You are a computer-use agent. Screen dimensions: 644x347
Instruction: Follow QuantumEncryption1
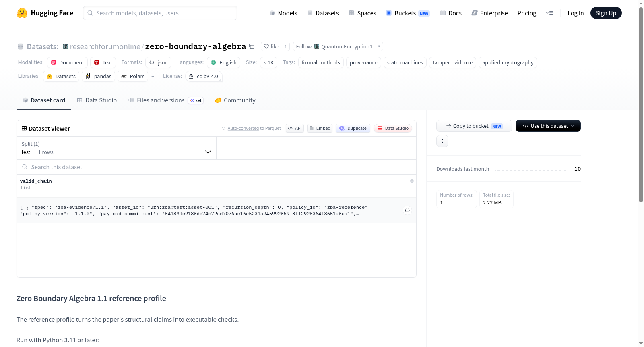pyautogui.click(x=334, y=46)
